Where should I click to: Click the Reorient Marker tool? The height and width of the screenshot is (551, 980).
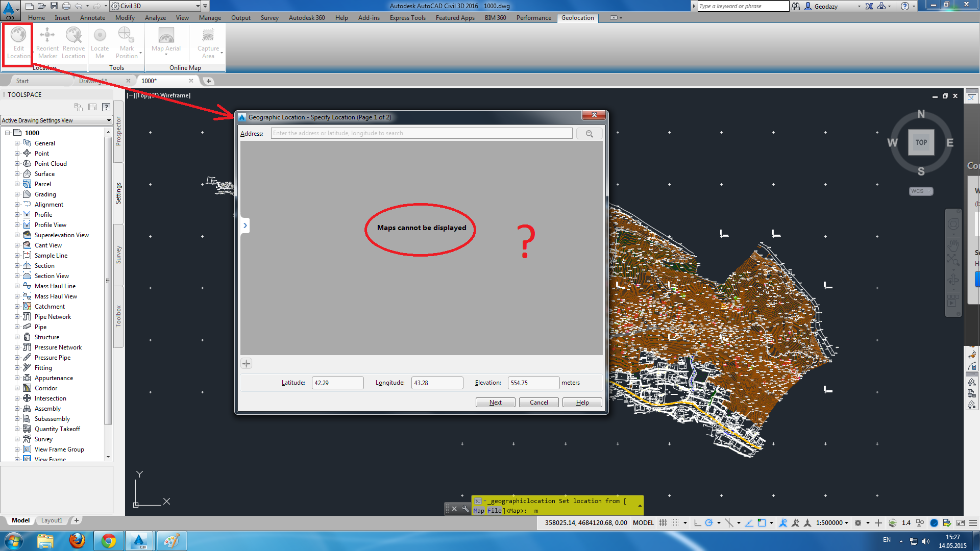(47, 43)
